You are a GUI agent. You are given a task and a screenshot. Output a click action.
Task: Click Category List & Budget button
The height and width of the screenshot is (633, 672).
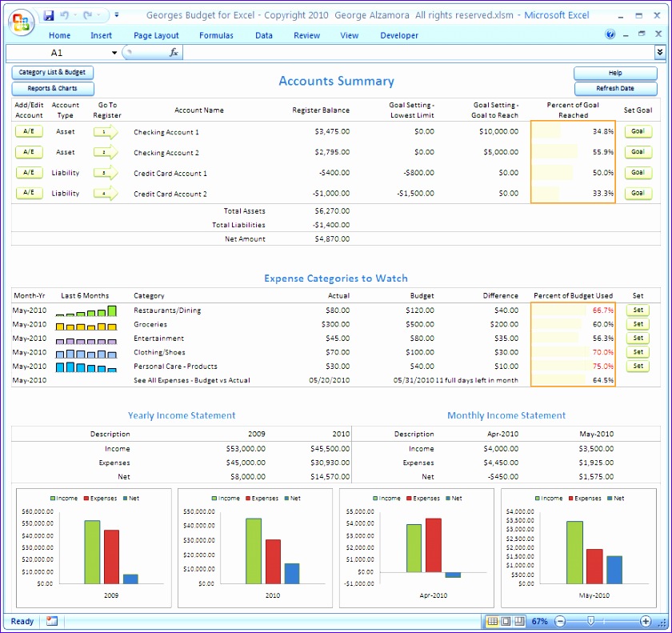tap(52, 73)
